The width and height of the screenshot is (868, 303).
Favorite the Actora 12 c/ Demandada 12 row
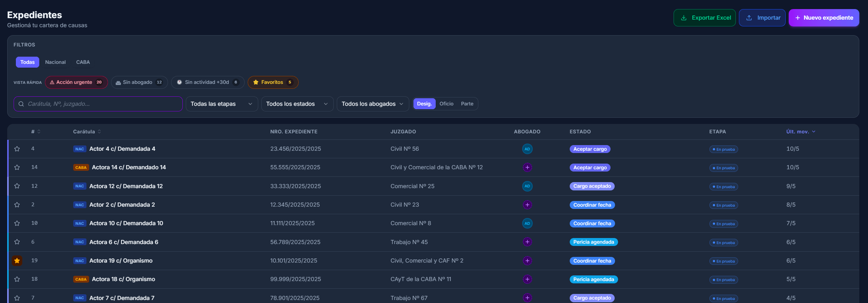(x=17, y=186)
